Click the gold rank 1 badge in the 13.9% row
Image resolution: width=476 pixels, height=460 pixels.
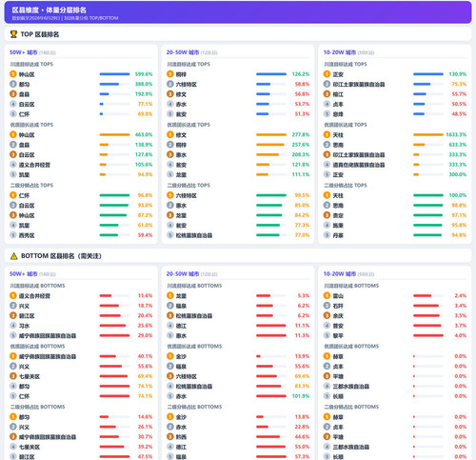170,356
